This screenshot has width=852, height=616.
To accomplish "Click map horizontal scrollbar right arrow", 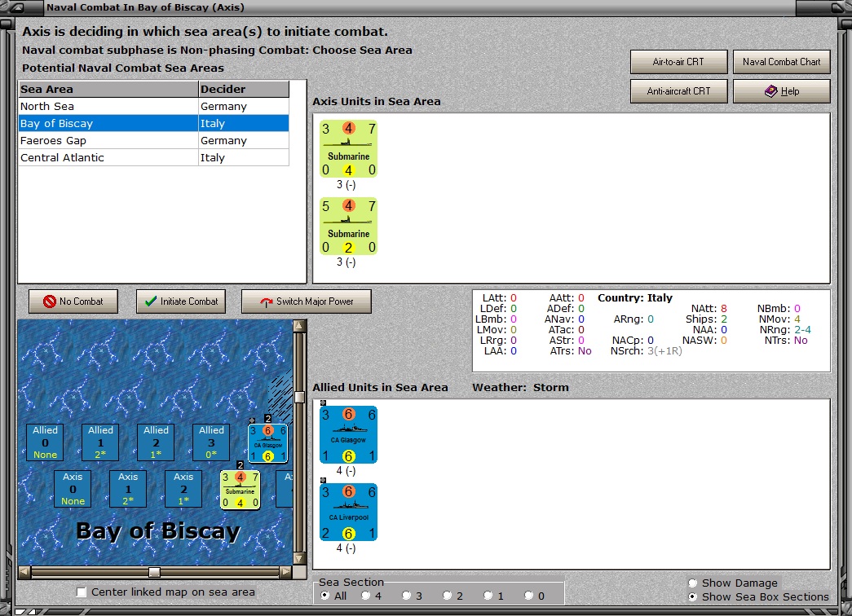I will (286, 572).
